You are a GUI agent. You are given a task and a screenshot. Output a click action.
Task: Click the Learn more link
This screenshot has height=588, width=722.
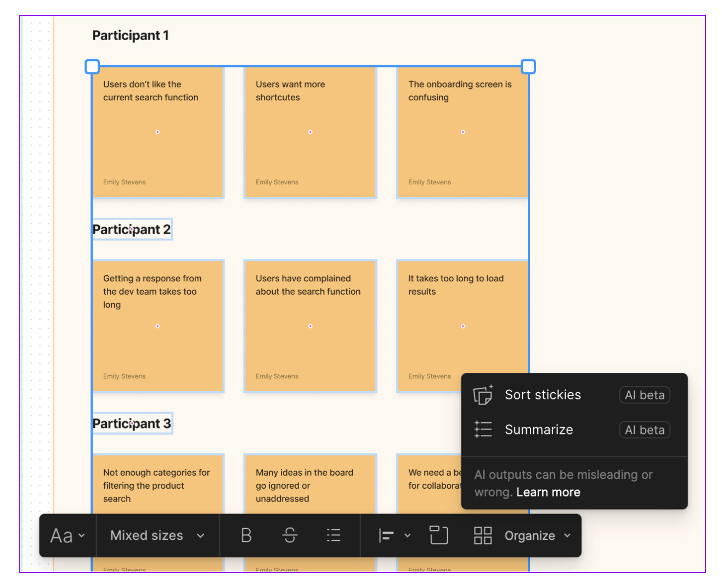tap(548, 491)
